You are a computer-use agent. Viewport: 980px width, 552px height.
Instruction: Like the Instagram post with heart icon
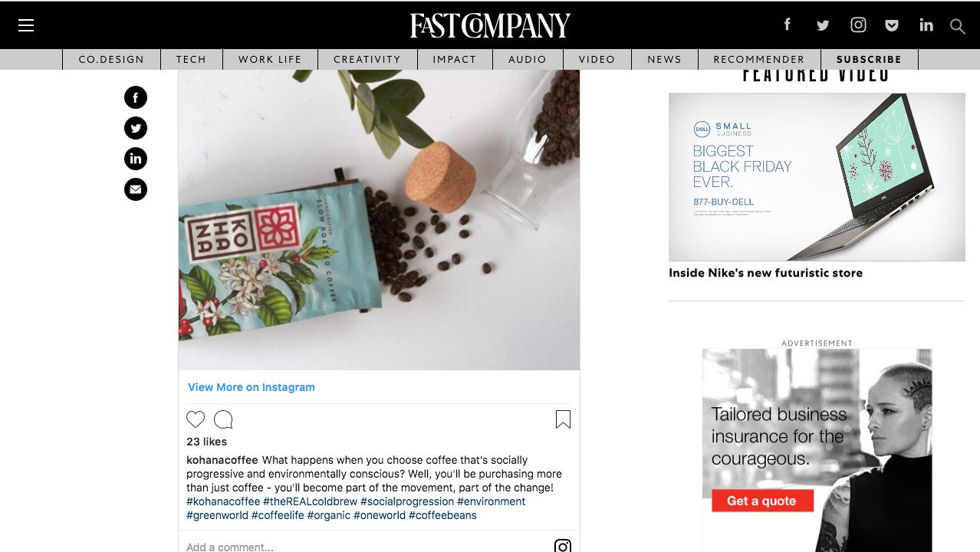click(x=196, y=419)
